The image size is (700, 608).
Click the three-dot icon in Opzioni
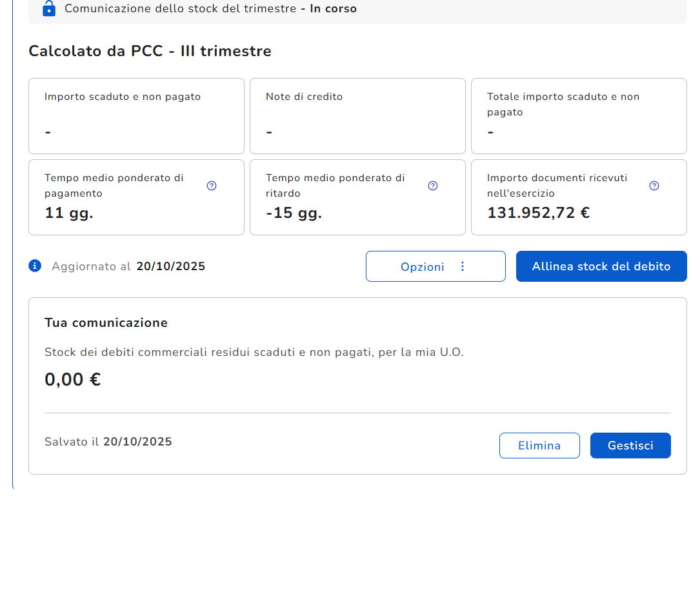click(462, 266)
